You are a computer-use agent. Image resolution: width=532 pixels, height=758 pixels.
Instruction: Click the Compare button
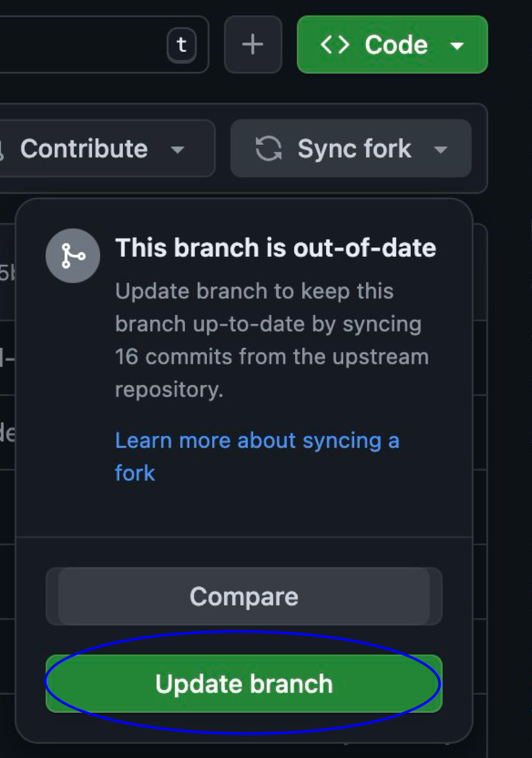pos(244,596)
